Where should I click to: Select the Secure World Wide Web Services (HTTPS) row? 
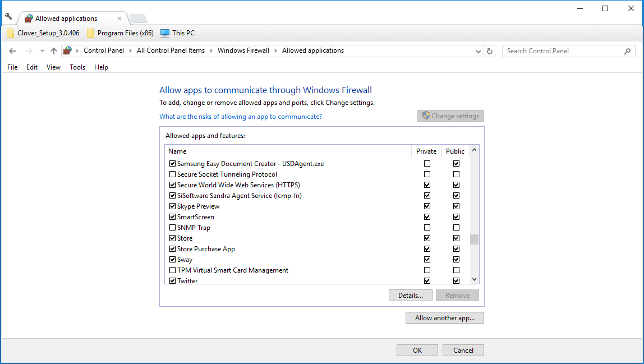click(317, 185)
